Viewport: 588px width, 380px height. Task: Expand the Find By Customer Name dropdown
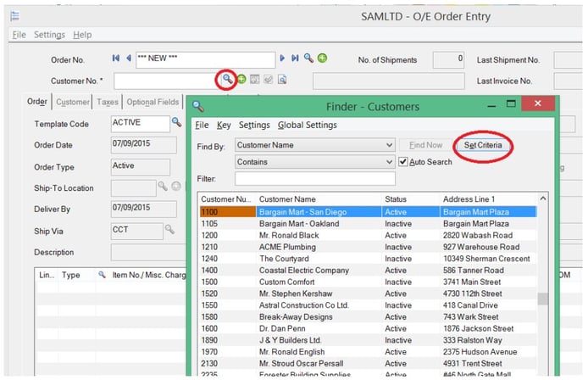(x=389, y=145)
